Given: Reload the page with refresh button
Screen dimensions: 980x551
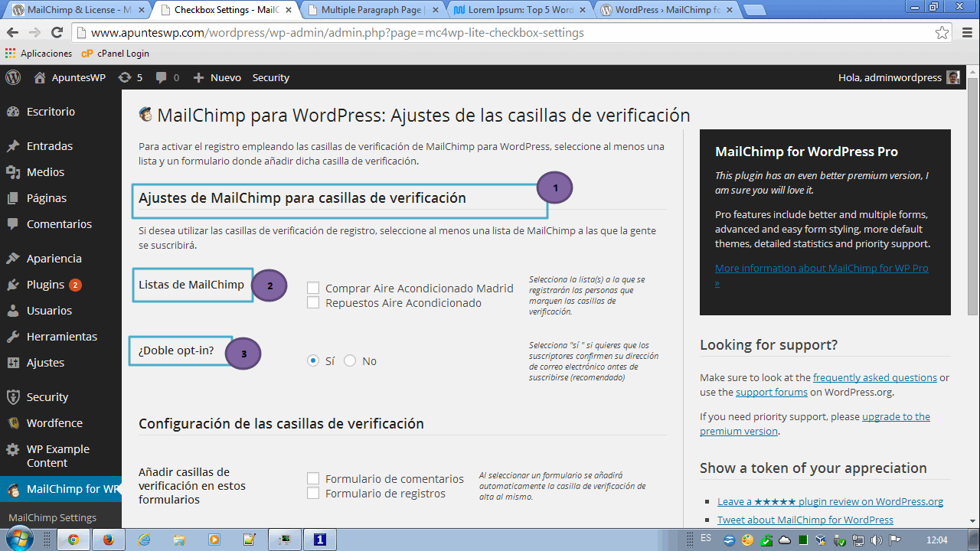Looking at the screenshot, I should coord(57,33).
